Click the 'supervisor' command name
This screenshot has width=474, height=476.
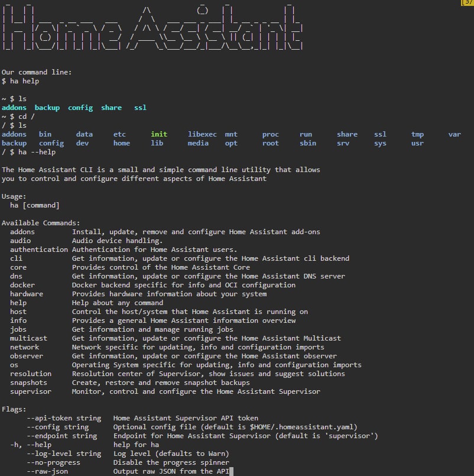pyautogui.click(x=31, y=391)
